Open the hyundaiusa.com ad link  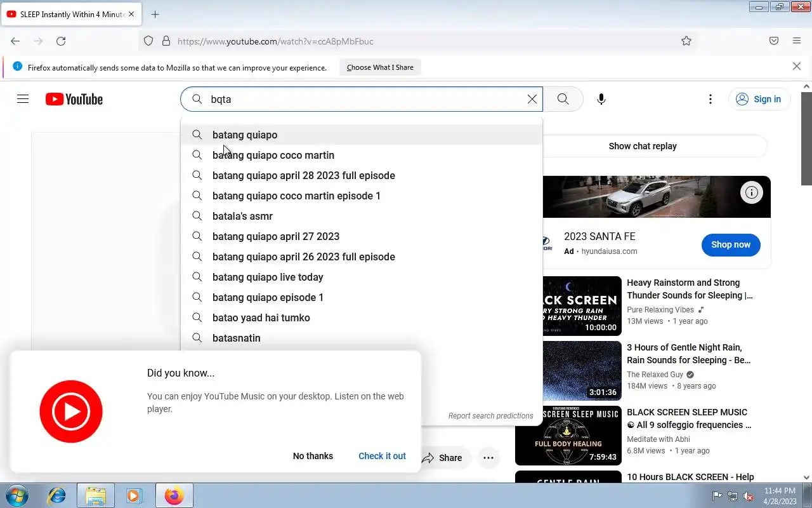pos(609,251)
